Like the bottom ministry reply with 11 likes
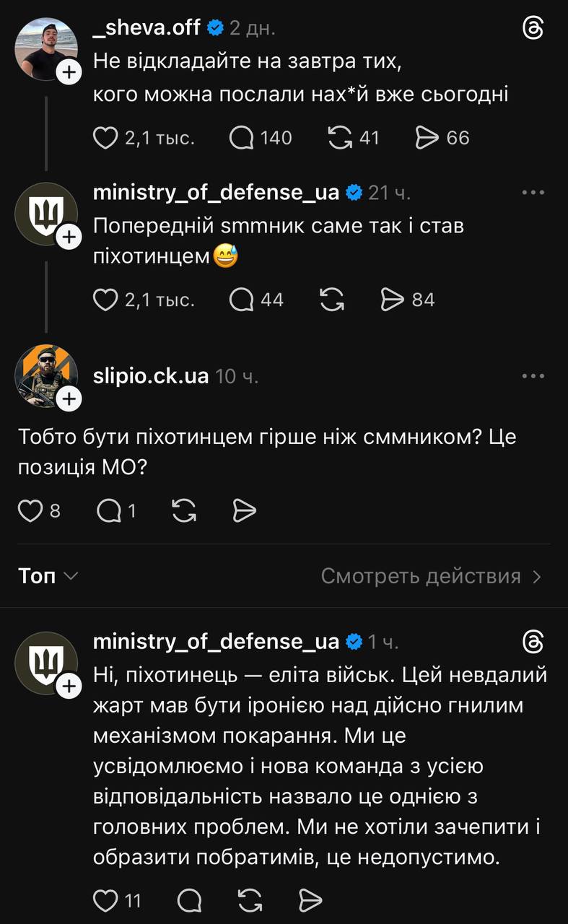 (x=105, y=900)
